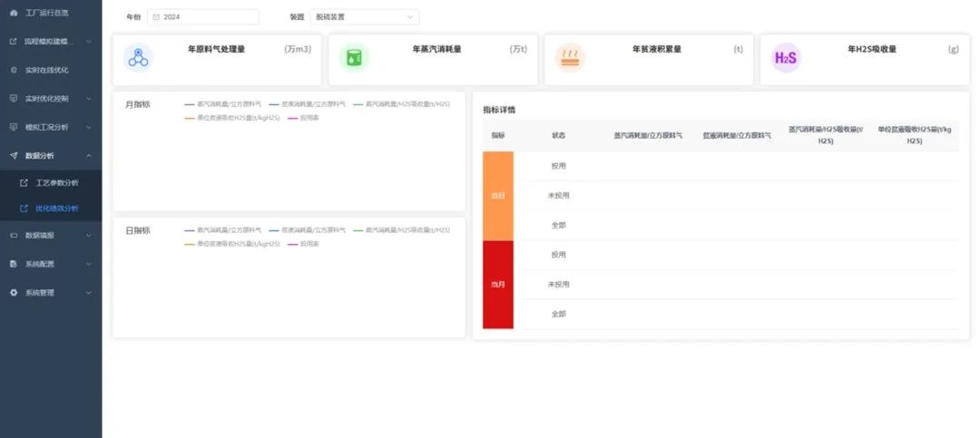The height and width of the screenshot is (438, 980).
Task: Click the external-link icon beside 优化绩效分析
Action: pos(24,209)
